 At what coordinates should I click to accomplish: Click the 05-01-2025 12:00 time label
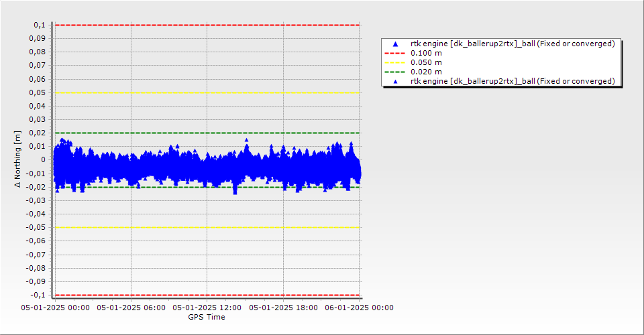click(207, 308)
